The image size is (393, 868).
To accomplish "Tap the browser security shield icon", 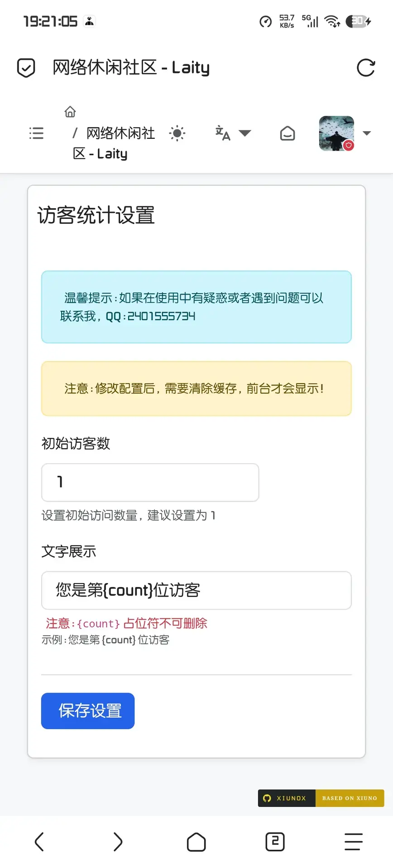I will (26, 68).
